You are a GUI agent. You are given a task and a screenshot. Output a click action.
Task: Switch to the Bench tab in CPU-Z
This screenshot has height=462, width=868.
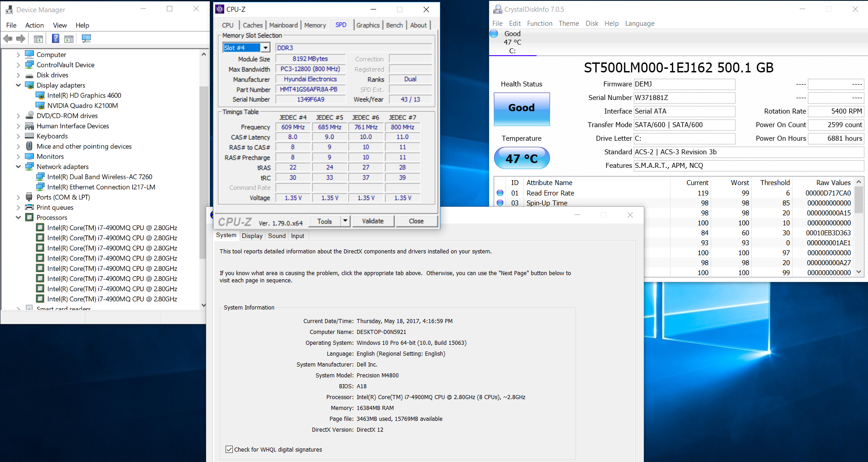coord(394,25)
